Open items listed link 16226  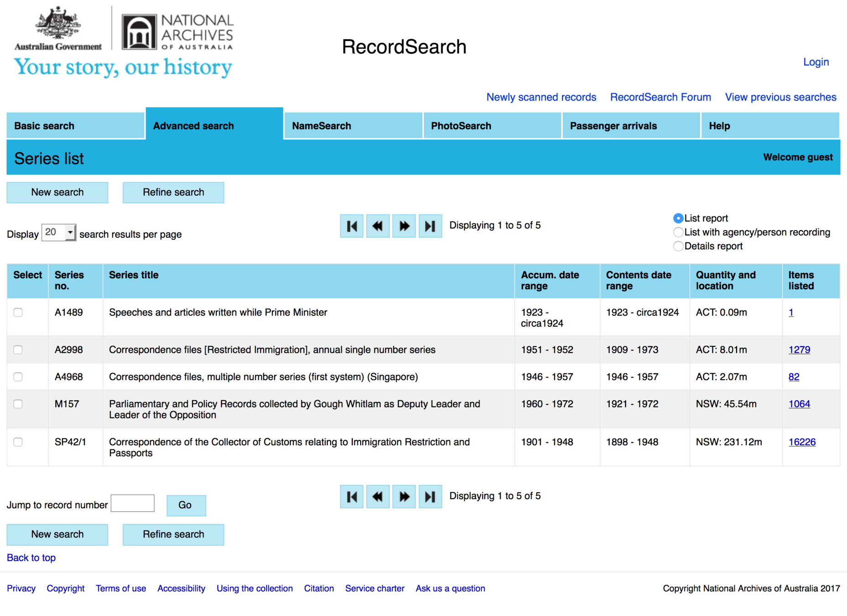802,442
